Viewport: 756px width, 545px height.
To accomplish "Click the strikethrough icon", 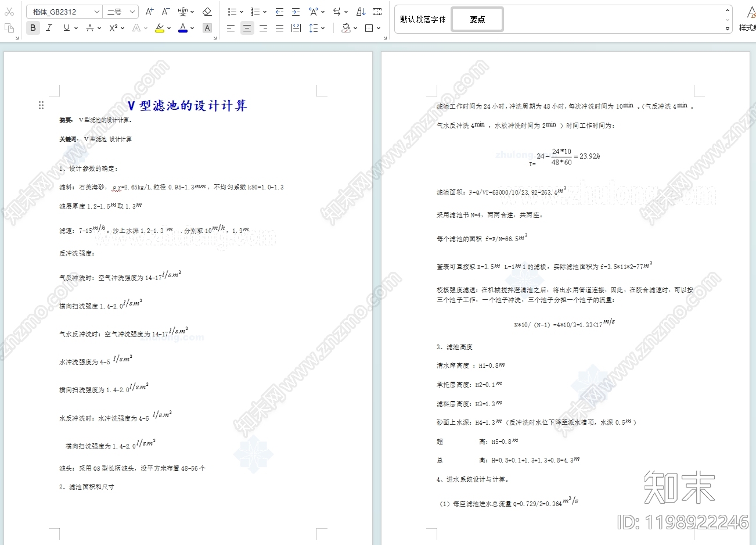I will tap(90, 28).
